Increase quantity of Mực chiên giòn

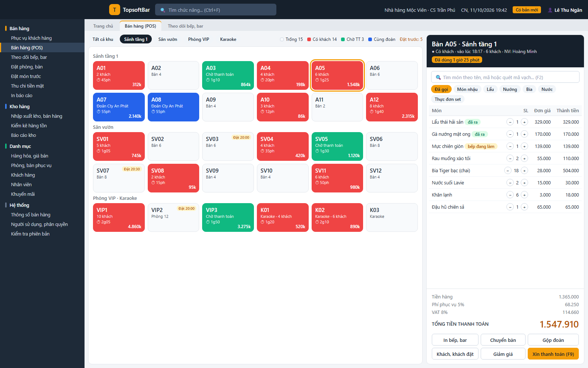coord(524,146)
